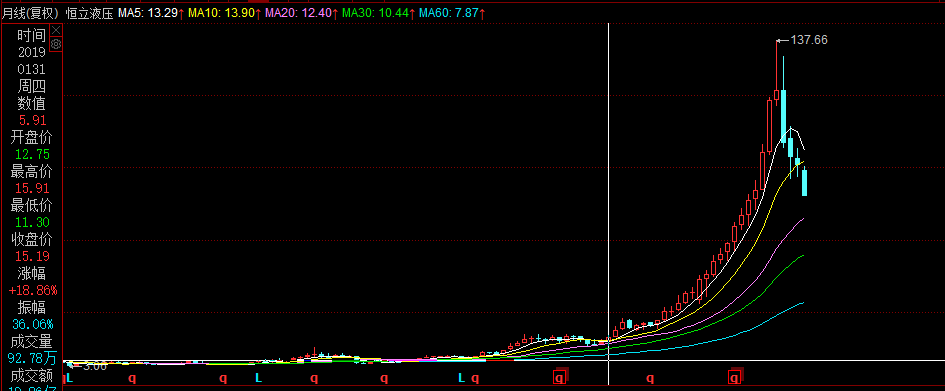945x391 pixels.
Task: Click the 涨幅 +18.86% value
Action: click(33, 290)
